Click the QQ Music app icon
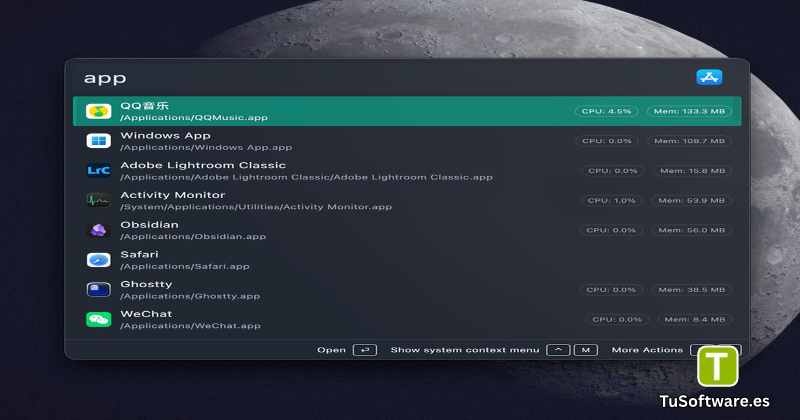The width and height of the screenshot is (800, 420). pyautogui.click(x=98, y=111)
